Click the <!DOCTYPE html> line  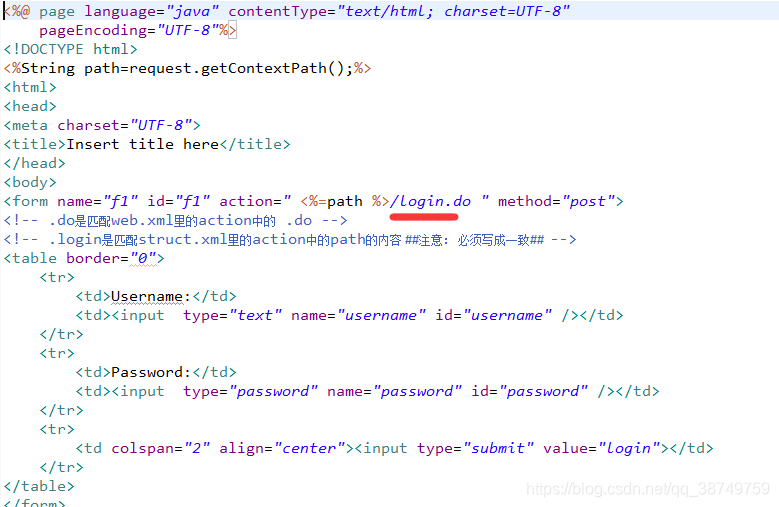[x=70, y=49]
